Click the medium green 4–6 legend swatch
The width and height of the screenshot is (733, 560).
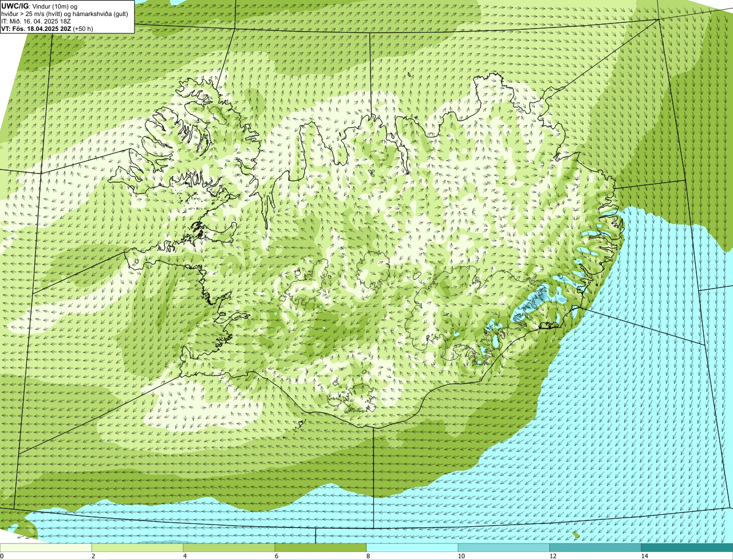[x=229, y=547]
